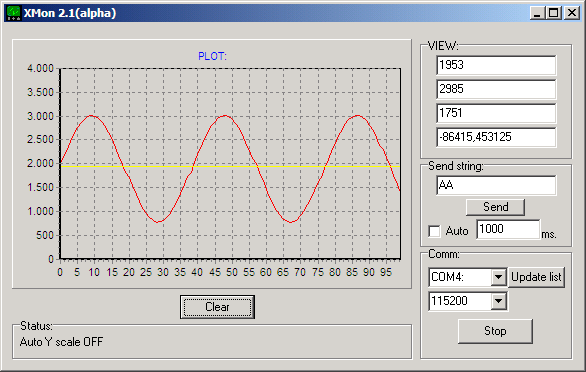586x372 pixels.
Task: Expand the COM4 port dropdown arrow
Action: click(499, 277)
